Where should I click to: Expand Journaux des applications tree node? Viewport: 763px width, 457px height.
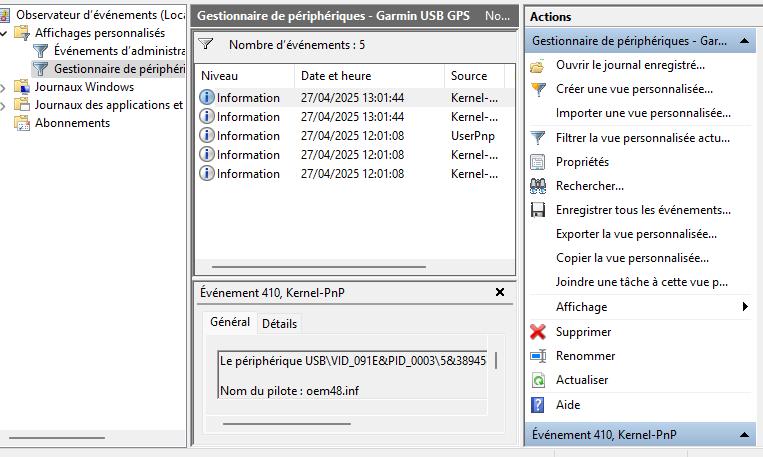[x=3, y=106]
